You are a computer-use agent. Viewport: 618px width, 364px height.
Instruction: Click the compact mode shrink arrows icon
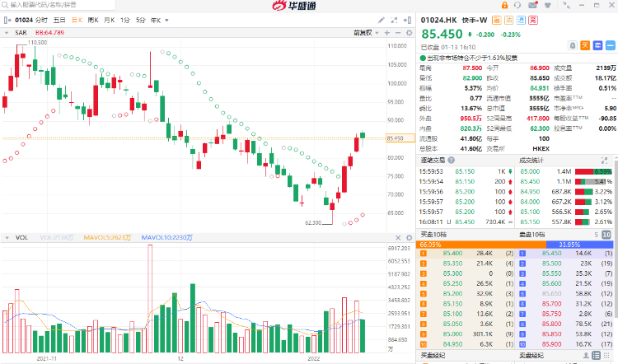point(566,5)
